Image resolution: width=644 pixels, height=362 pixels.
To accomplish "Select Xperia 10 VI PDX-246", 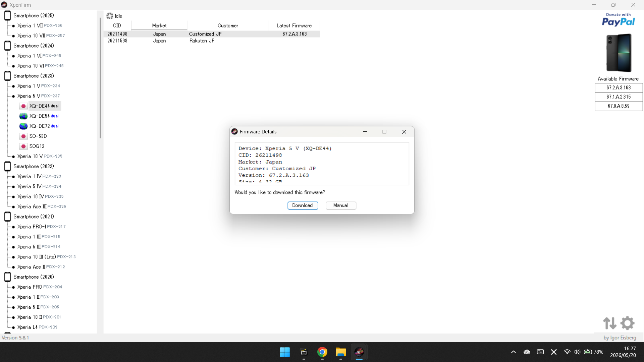I will [40, 66].
